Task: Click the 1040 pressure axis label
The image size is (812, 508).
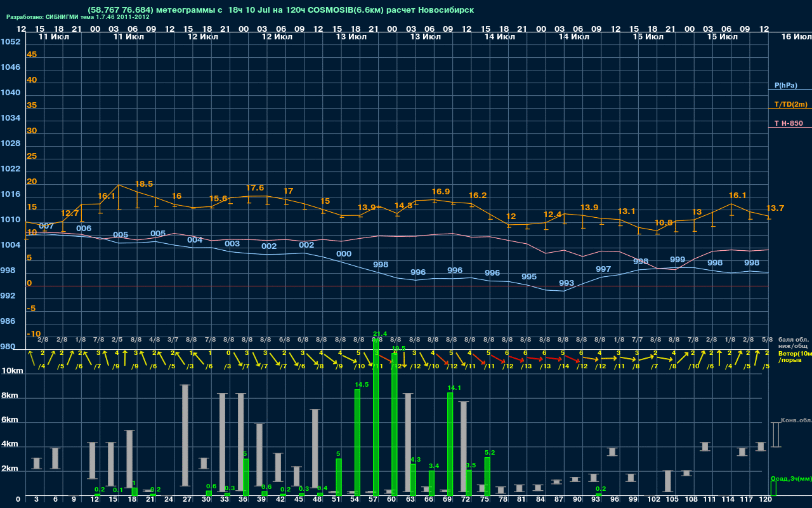Action: (x=10, y=93)
